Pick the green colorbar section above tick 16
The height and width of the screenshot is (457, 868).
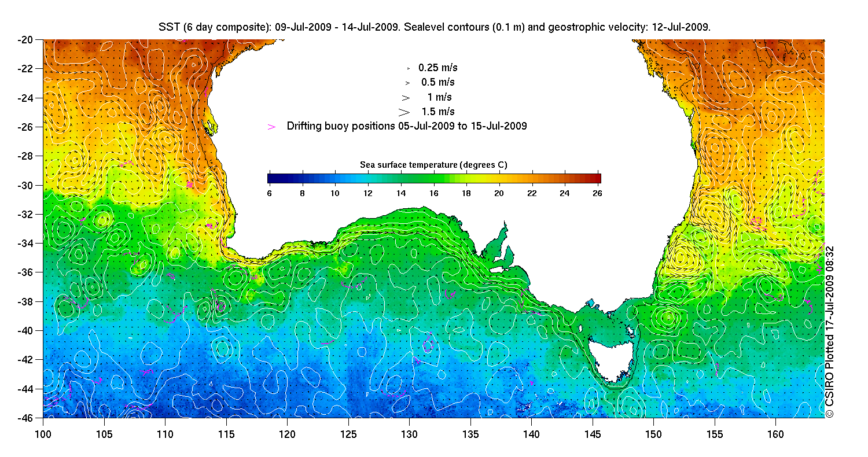click(x=434, y=178)
